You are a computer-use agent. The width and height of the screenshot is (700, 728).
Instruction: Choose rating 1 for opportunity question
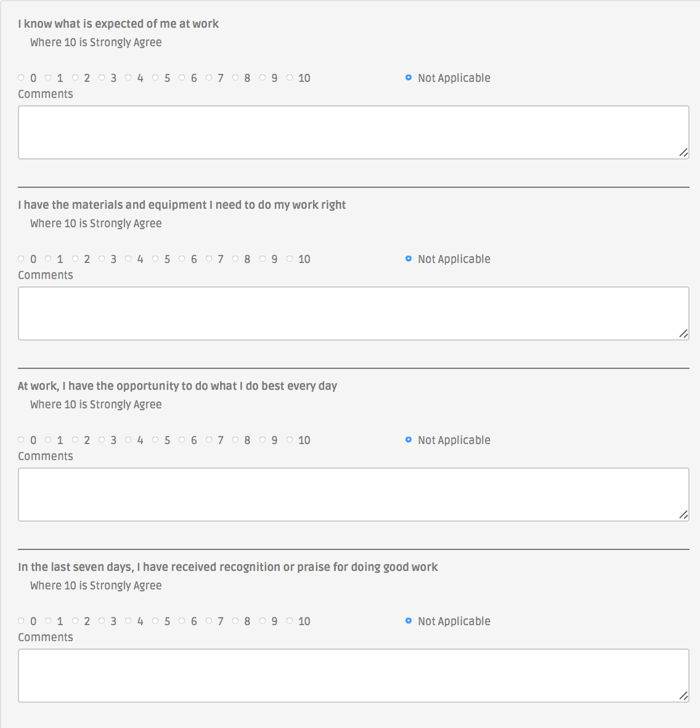(x=48, y=440)
